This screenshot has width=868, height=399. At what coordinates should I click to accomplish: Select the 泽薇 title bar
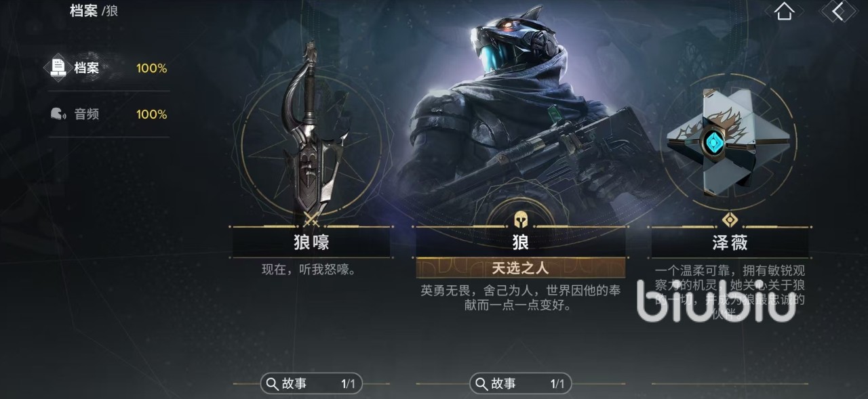point(730,242)
